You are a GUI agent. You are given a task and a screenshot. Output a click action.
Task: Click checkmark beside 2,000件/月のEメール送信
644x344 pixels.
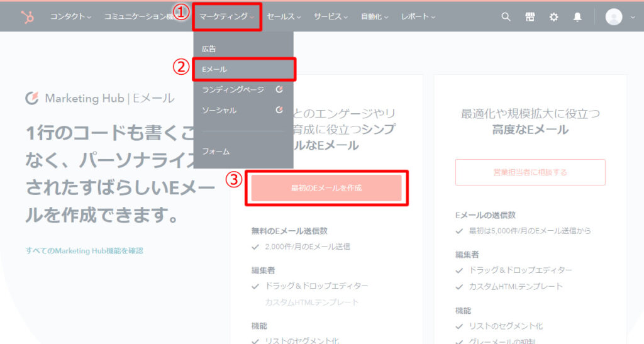(x=255, y=247)
